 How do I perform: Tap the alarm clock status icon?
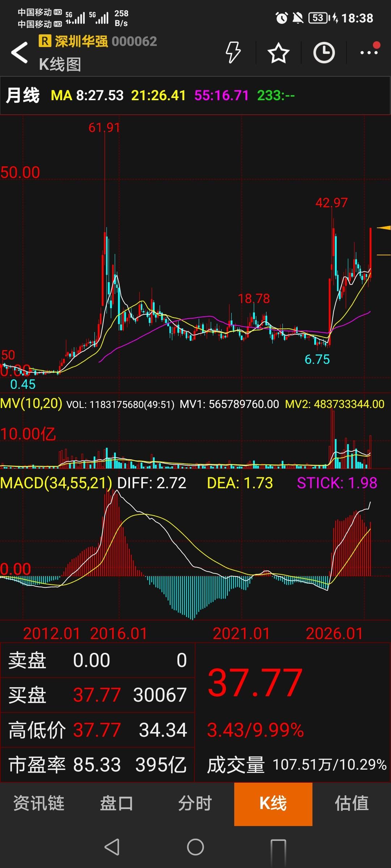282,18
